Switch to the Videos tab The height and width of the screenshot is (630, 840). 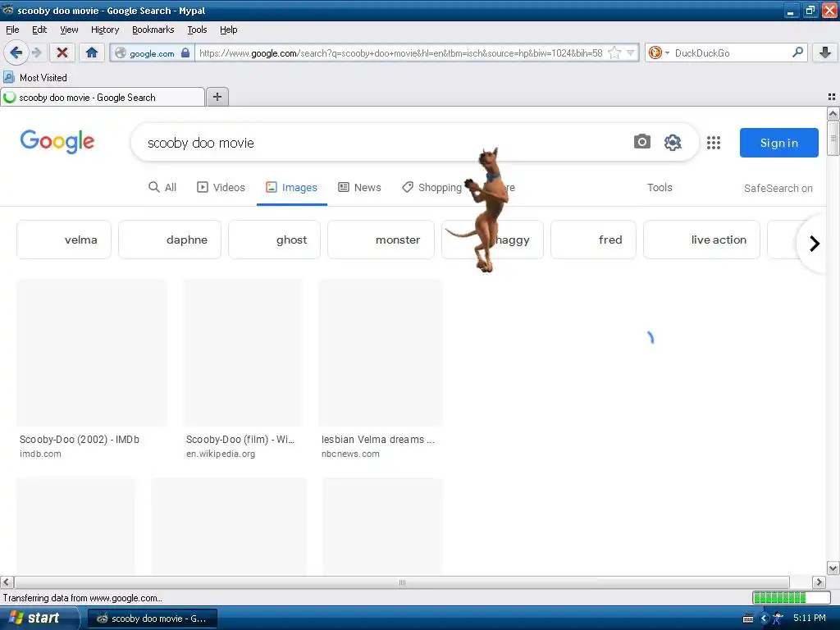click(x=221, y=188)
